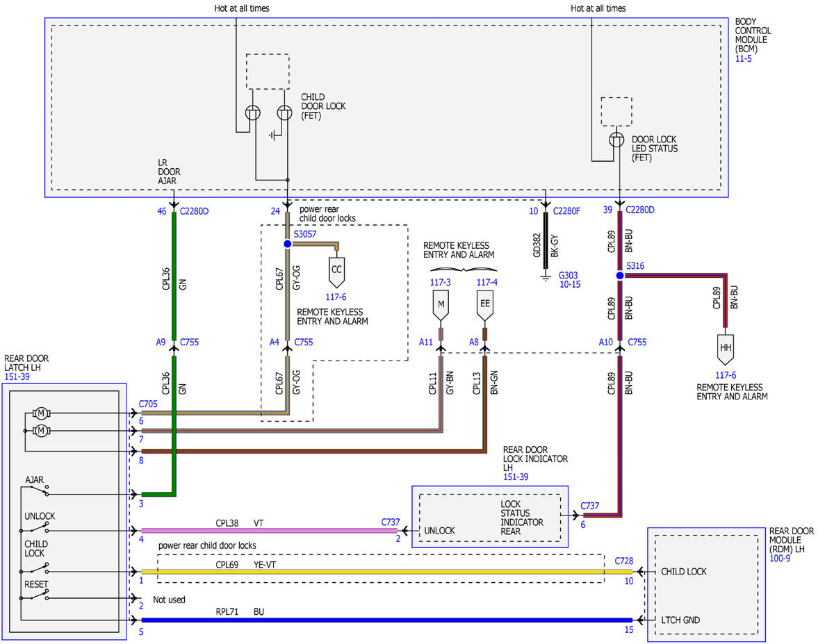Image resolution: width=834 pixels, height=644 pixels.
Task: Open the C705 connector link
Action: [149, 403]
